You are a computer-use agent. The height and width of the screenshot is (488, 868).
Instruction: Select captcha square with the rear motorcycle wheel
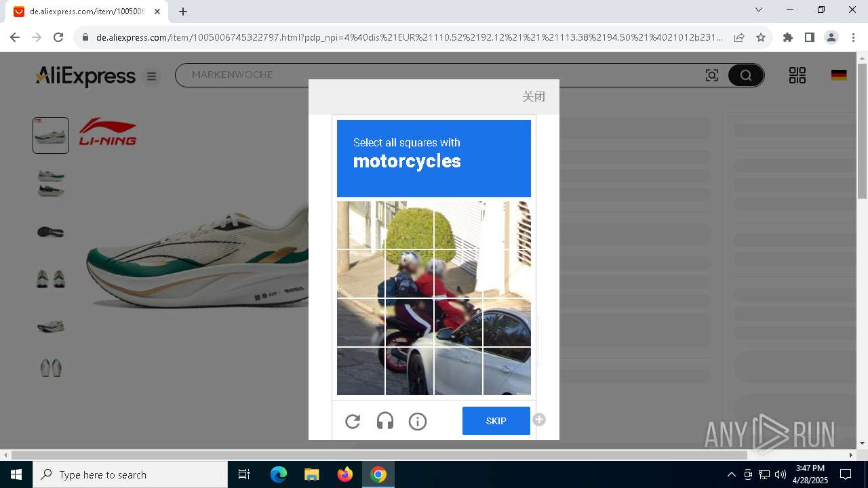pos(410,371)
